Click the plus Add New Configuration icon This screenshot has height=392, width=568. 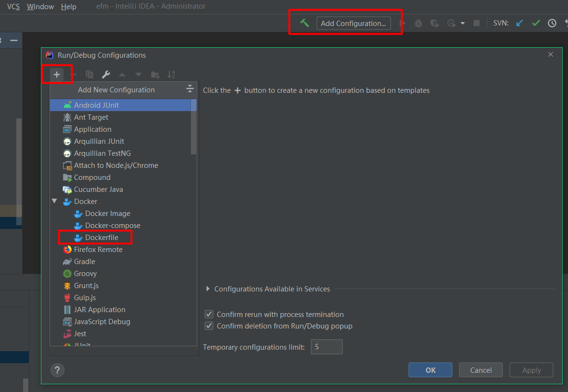click(56, 75)
